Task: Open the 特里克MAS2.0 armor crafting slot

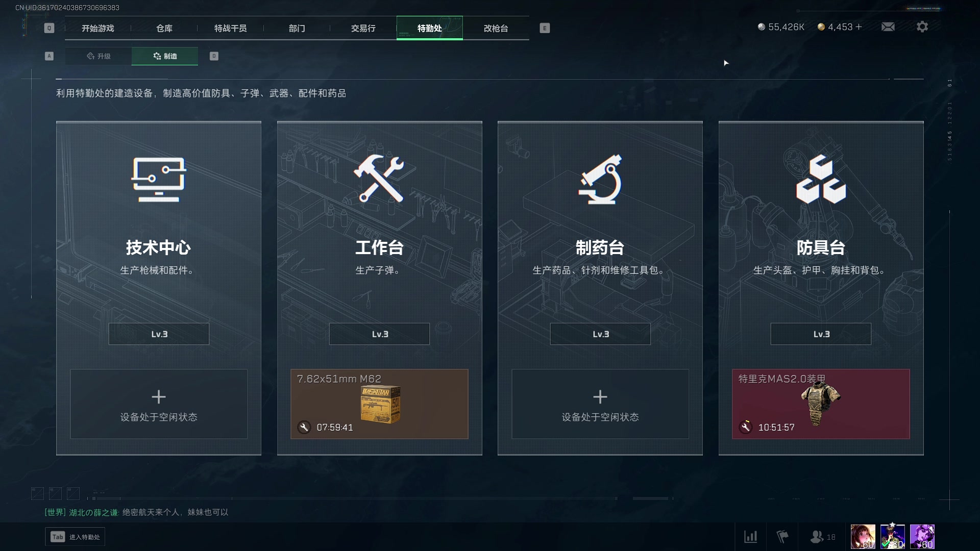Action: point(821,404)
